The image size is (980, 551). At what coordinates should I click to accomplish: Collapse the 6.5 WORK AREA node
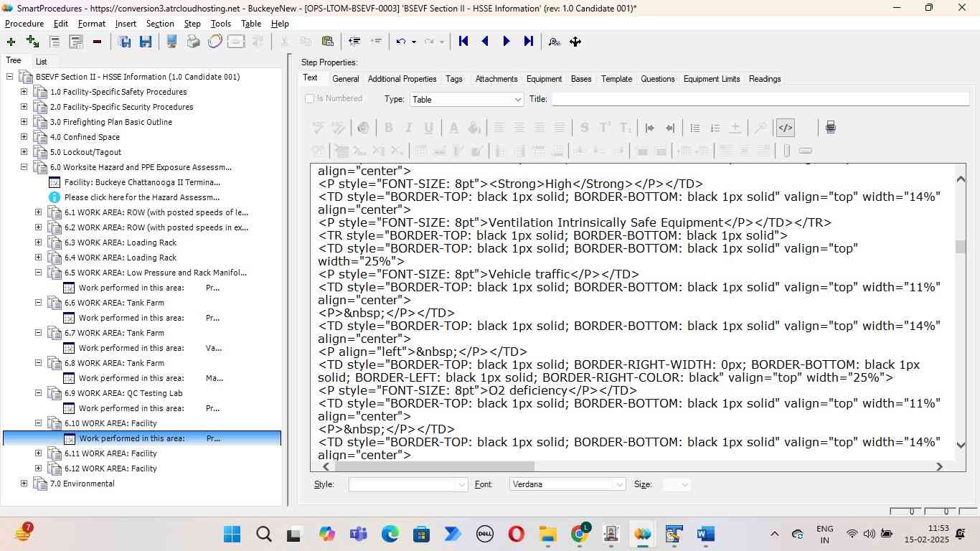click(39, 273)
